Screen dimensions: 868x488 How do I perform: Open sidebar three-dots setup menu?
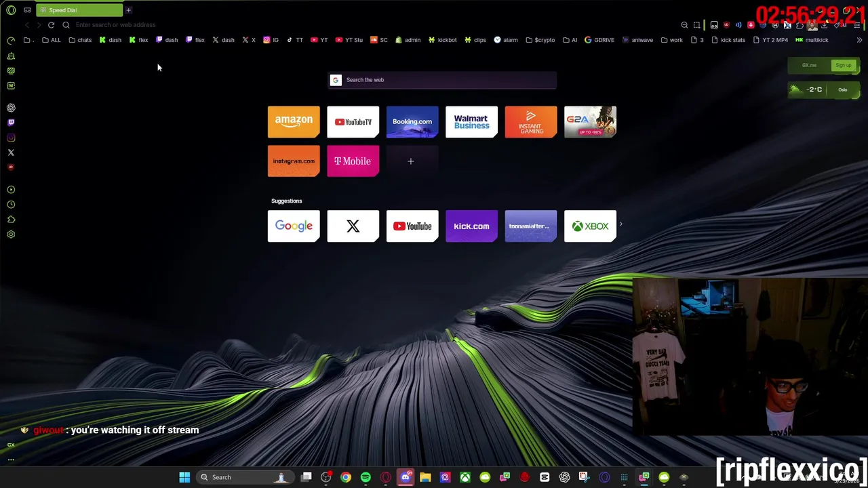pyautogui.click(x=11, y=460)
